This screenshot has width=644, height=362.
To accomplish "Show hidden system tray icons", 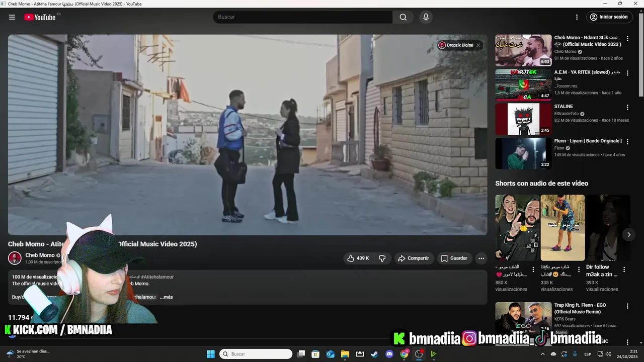I will [x=542, y=354].
